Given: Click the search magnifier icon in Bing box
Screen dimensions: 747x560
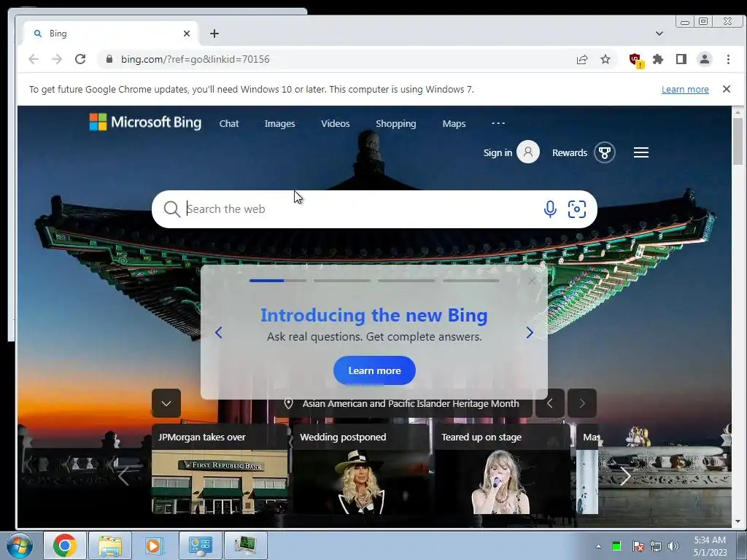Looking at the screenshot, I should tap(171, 209).
